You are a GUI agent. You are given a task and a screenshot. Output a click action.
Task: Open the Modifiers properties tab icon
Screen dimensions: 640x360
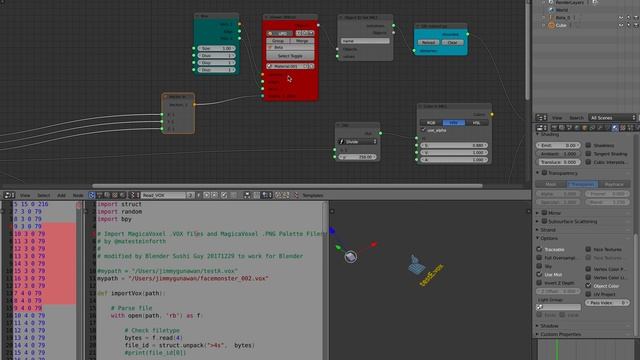pyautogui.click(x=600, y=128)
